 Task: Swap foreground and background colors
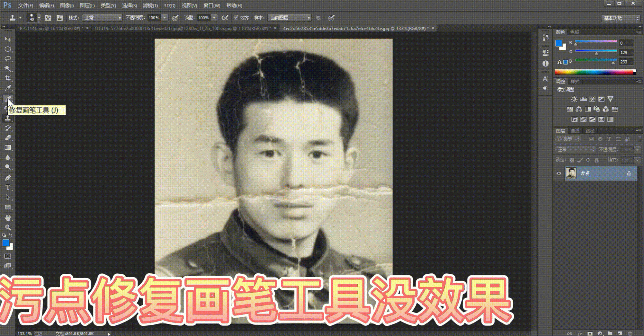(11, 235)
